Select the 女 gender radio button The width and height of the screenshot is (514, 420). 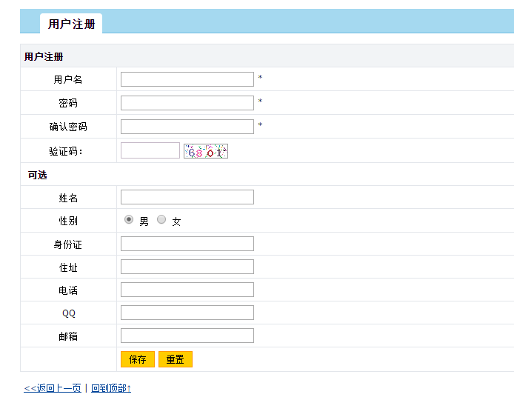161,220
